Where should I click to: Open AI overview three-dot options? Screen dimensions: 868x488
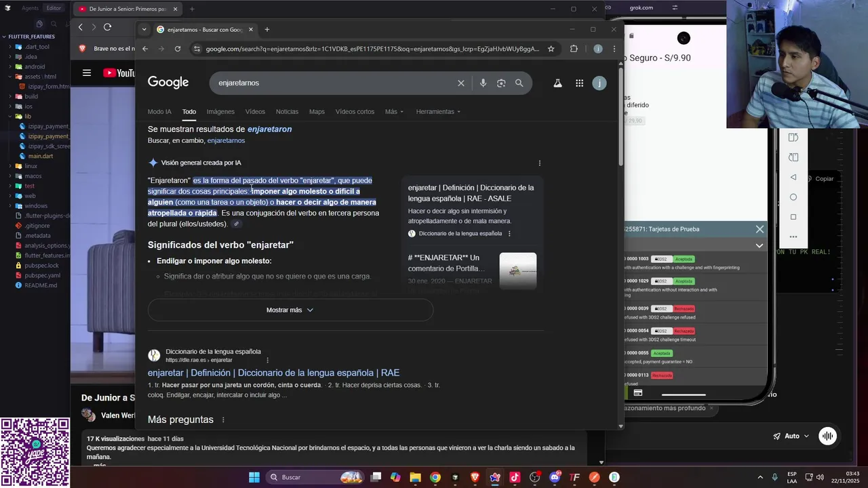[540, 163]
